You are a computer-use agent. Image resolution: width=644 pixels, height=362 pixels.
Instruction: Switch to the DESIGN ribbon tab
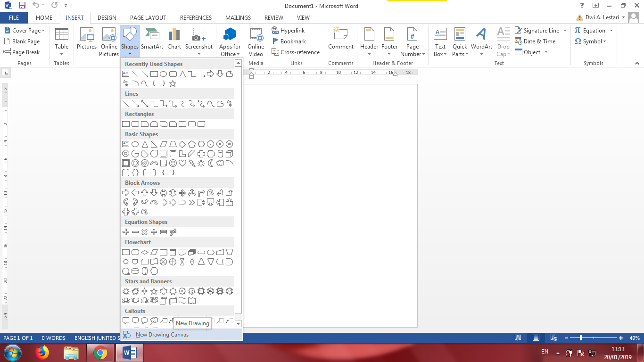coord(107,17)
